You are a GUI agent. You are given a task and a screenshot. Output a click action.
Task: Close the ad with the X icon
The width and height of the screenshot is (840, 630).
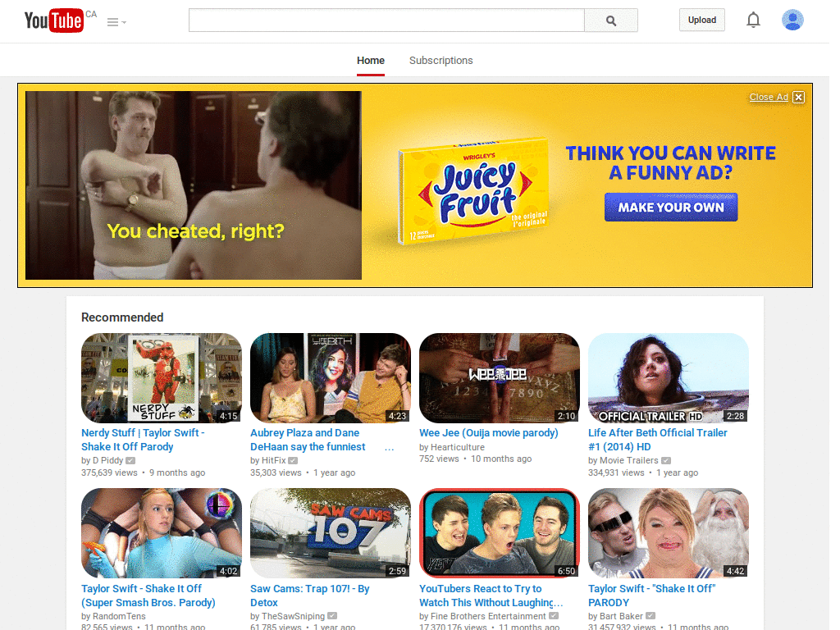pyautogui.click(x=799, y=97)
